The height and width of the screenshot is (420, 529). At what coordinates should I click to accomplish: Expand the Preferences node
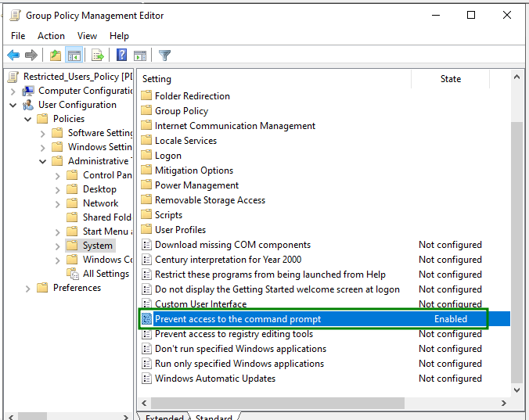tap(28, 289)
